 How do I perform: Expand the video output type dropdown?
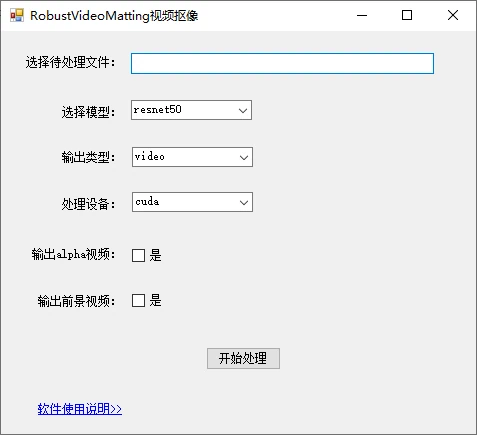pyautogui.click(x=192, y=157)
